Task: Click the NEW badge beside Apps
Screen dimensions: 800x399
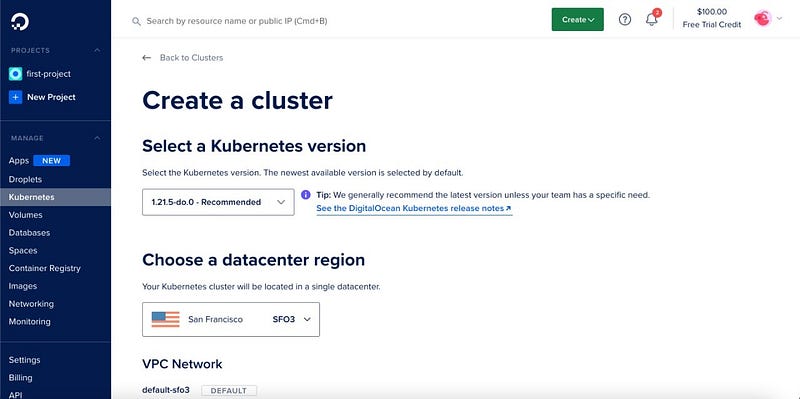Action: pyautogui.click(x=52, y=161)
